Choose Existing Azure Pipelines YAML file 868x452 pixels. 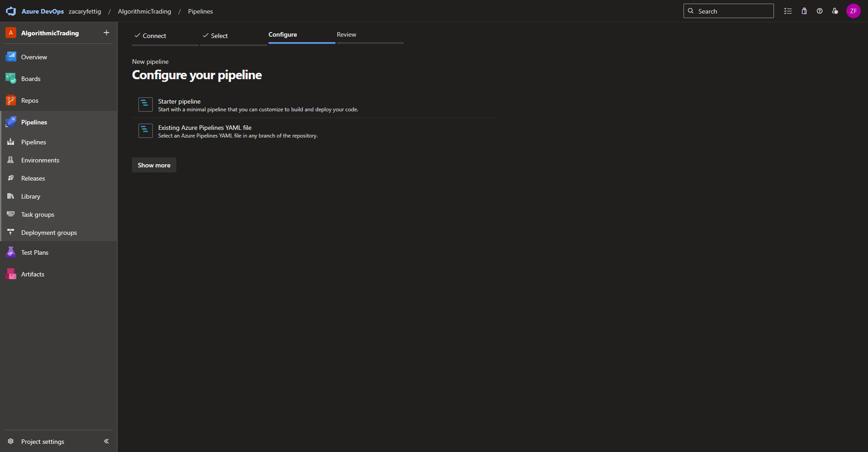tap(204, 128)
